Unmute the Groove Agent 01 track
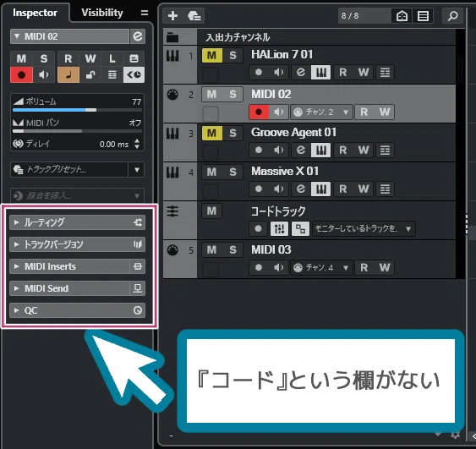This screenshot has height=449, width=476. (x=212, y=133)
